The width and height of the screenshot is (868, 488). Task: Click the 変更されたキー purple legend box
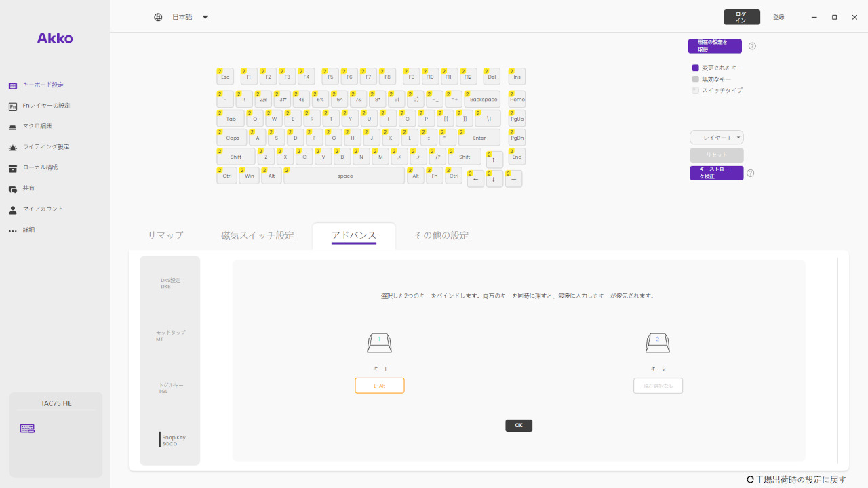point(695,68)
